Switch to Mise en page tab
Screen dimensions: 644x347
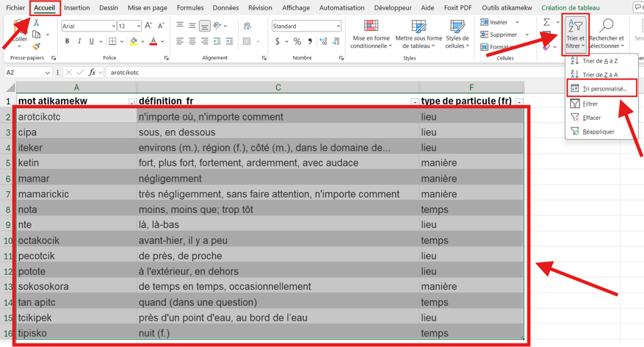click(148, 7)
